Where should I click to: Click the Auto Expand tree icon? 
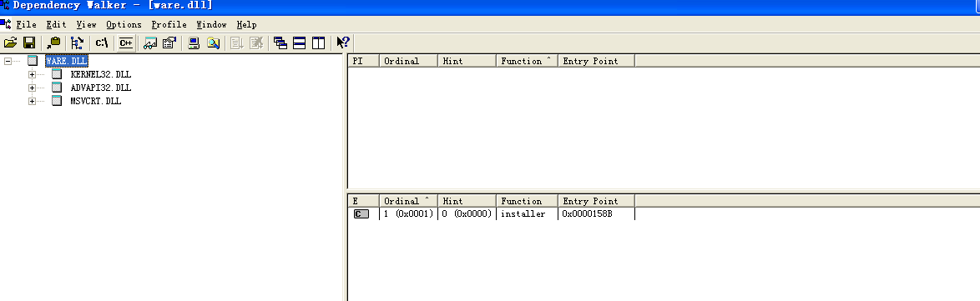coord(77,43)
